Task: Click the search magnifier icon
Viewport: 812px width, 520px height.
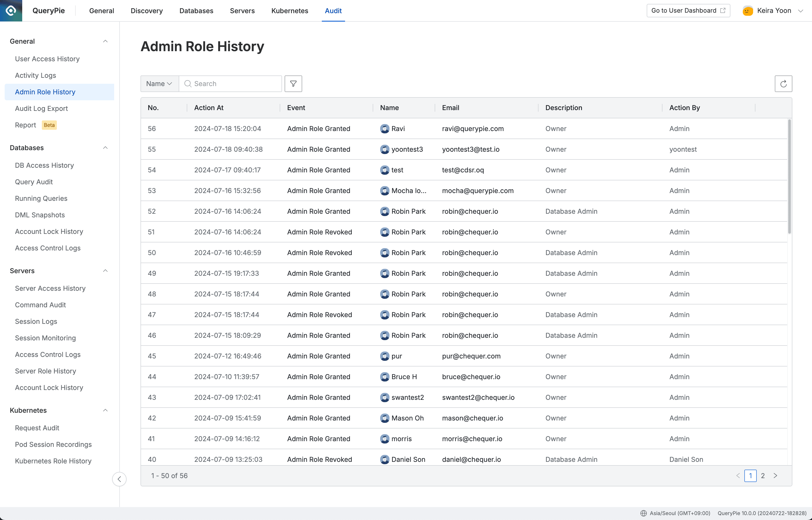Action: (188, 83)
